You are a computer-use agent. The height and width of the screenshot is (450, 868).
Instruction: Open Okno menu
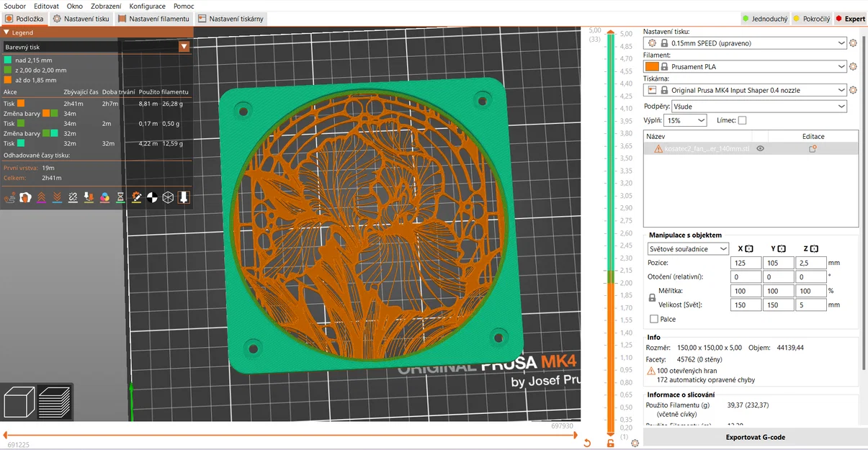74,6
